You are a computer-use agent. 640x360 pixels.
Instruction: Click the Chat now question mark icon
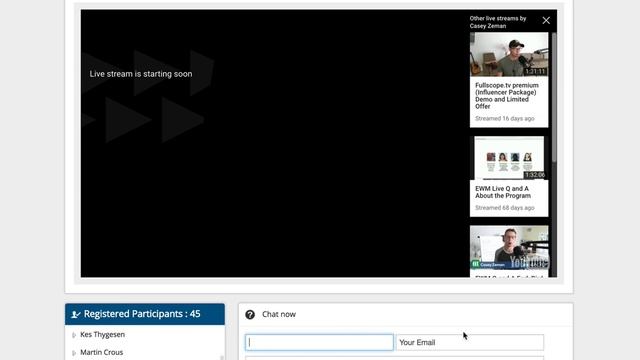point(250,314)
